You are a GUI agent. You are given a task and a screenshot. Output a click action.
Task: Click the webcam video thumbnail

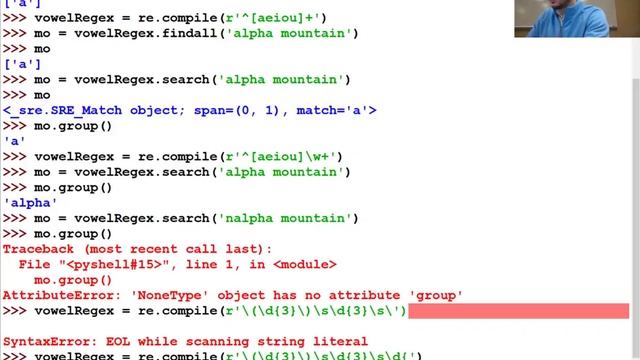pos(577,18)
